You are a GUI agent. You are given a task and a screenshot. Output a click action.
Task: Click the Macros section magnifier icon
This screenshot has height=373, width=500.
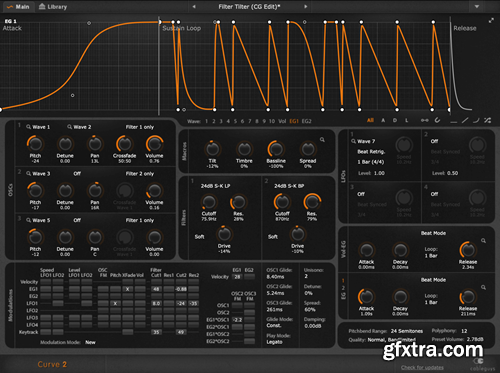click(x=322, y=140)
